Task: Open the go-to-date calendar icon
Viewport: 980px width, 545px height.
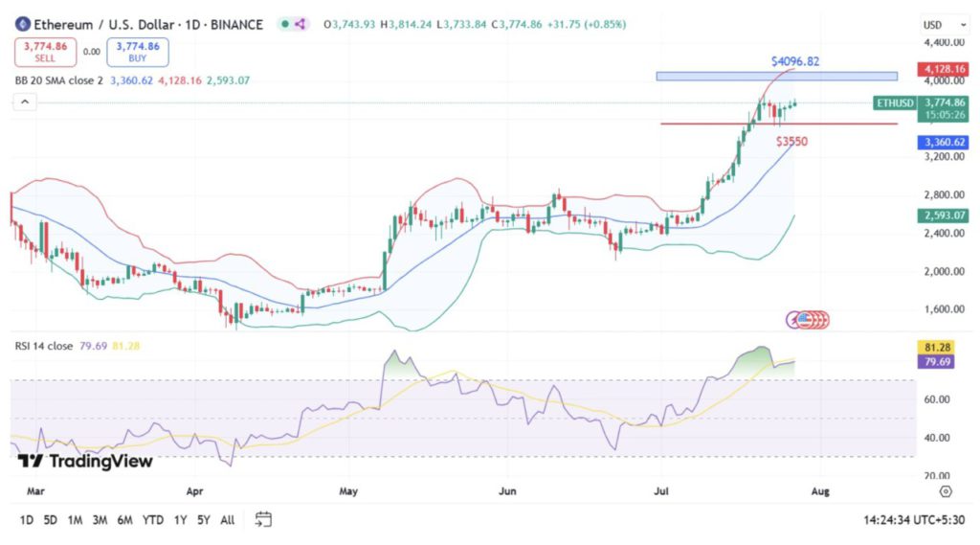Action: point(263,520)
